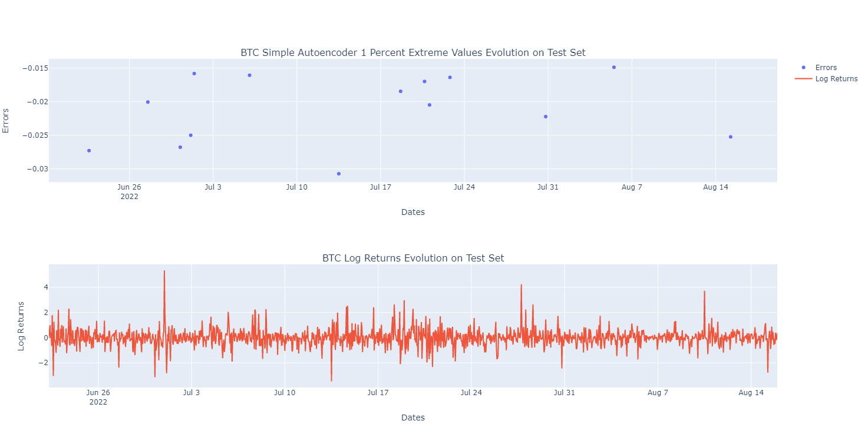The image size is (868, 434).
Task: Click the 'Dates' x-axis title under the bottom chart
Action: pos(413,418)
